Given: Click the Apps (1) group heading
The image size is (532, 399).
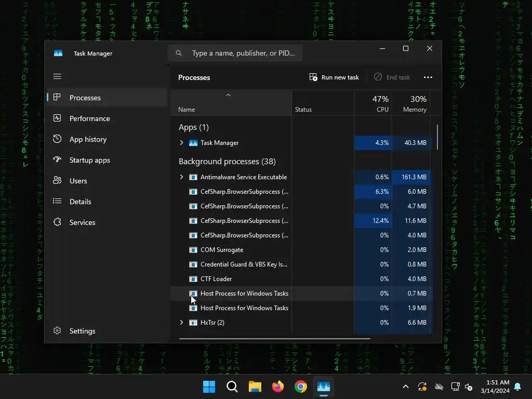Looking at the screenshot, I should point(194,127).
